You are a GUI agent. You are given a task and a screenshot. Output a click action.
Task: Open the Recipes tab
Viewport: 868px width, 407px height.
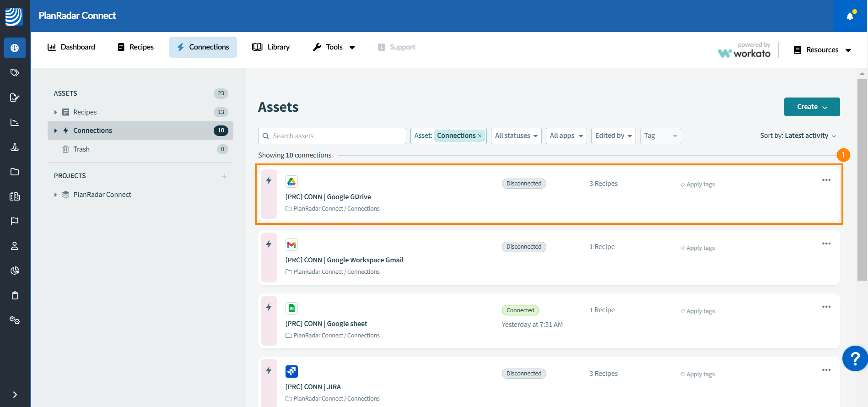[136, 47]
